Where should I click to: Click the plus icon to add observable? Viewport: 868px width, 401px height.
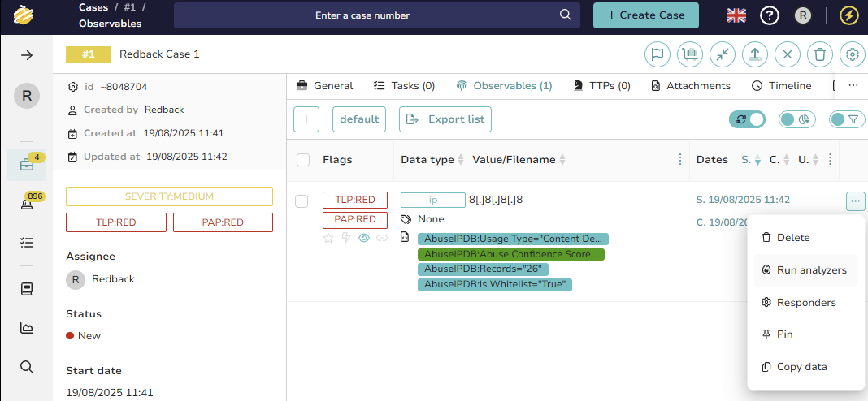click(306, 119)
